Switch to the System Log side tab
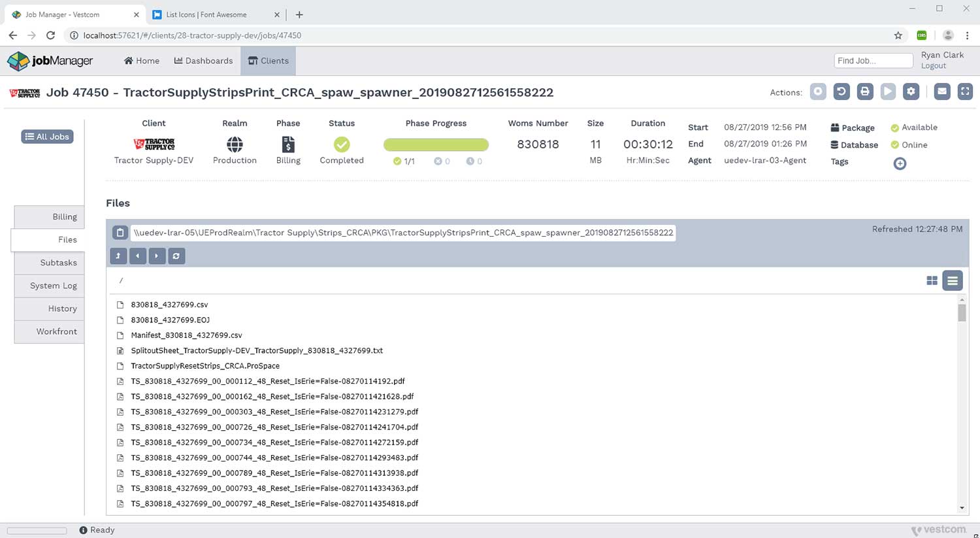 click(x=49, y=286)
